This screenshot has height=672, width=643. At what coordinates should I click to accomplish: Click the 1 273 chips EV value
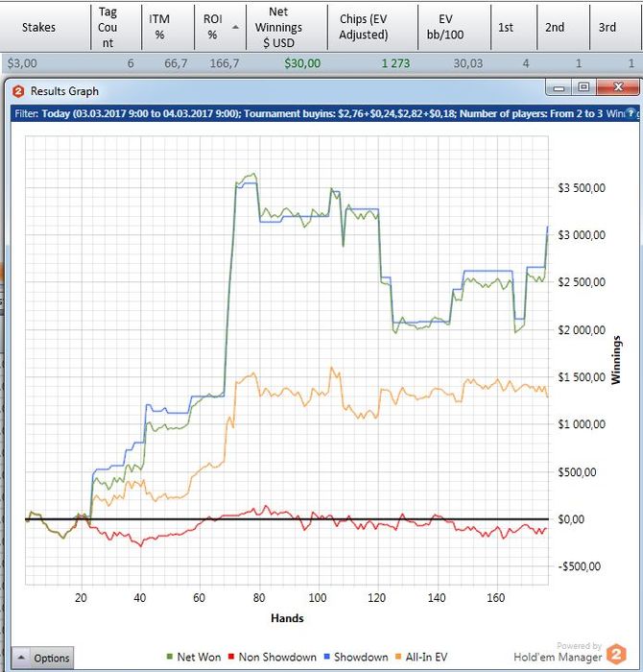[395, 63]
